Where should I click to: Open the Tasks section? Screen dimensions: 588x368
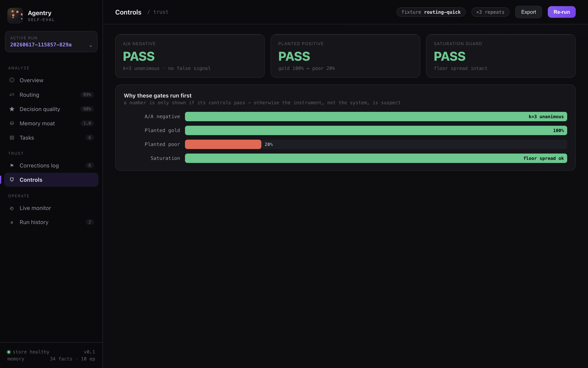(51, 138)
